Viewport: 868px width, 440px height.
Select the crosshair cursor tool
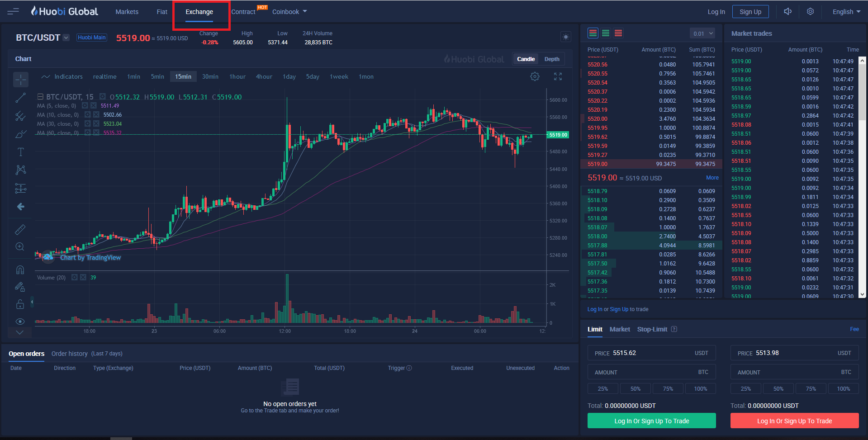click(20, 79)
